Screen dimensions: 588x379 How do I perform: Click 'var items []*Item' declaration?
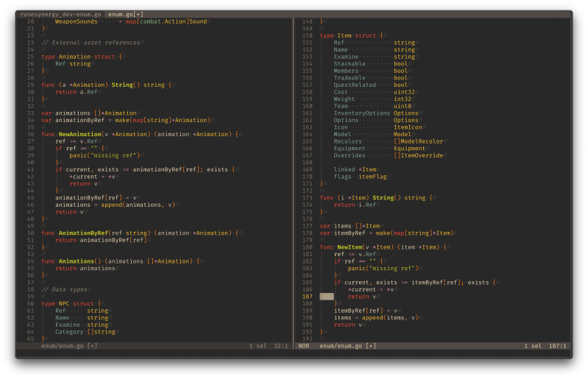[350, 226]
